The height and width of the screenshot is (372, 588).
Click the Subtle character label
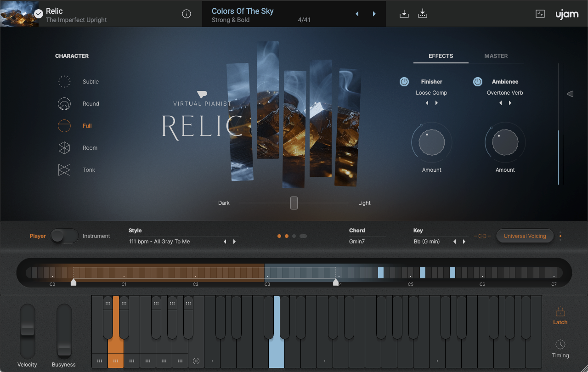point(90,82)
